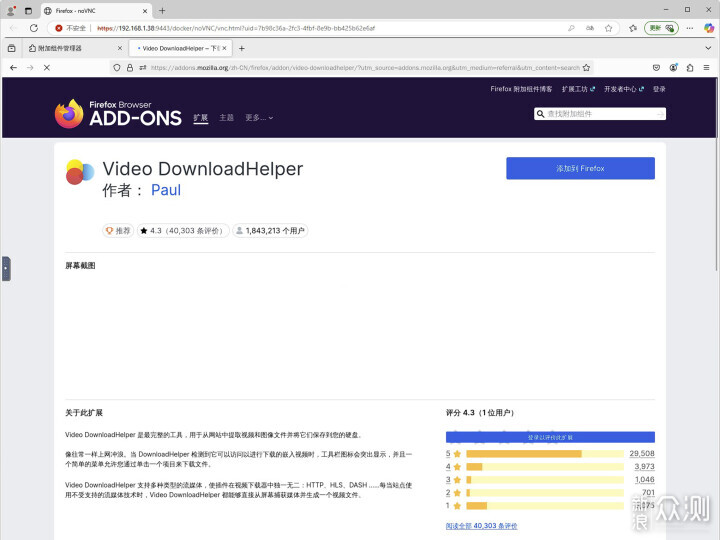Open Edge zoom magnifier icon
This screenshot has height=540, width=720.
click(x=571, y=28)
